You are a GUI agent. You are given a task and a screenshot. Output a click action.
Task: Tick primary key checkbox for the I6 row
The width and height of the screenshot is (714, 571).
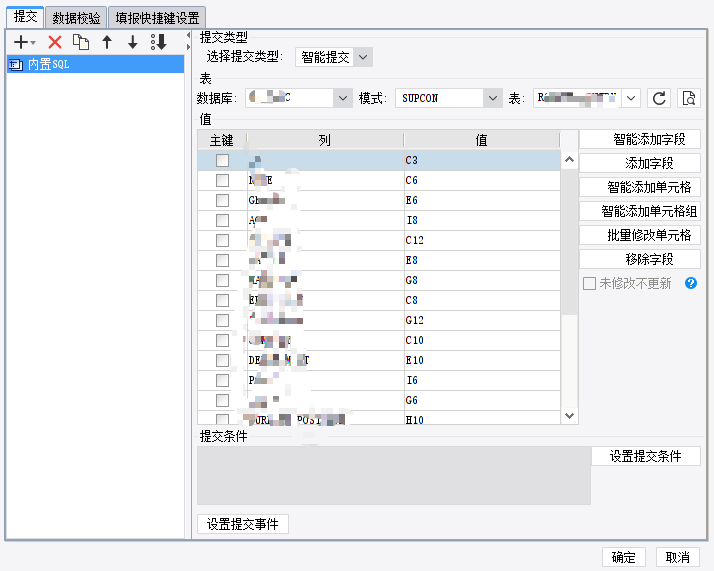tap(222, 381)
